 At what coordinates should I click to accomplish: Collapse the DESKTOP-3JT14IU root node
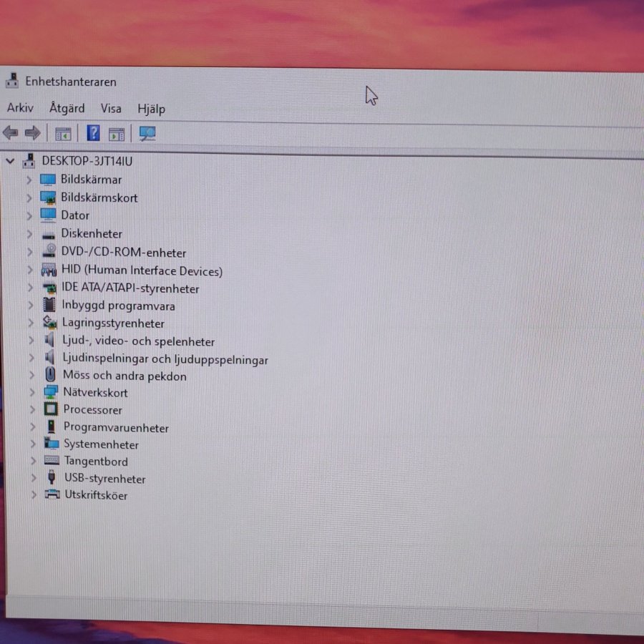[10, 161]
